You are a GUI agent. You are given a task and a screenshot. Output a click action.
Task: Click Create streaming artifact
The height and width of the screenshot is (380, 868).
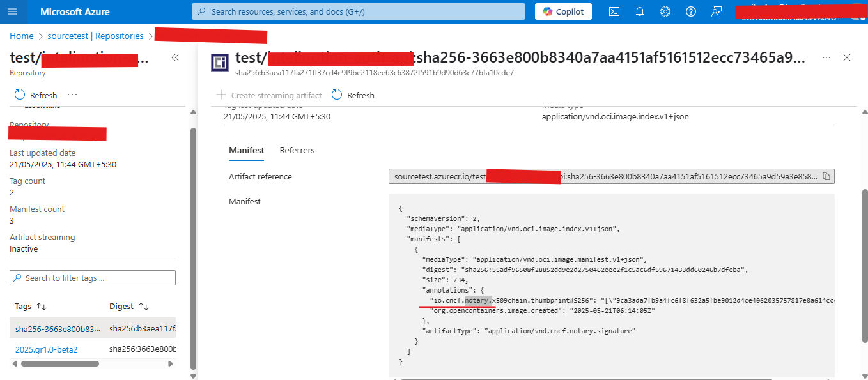tap(269, 95)
